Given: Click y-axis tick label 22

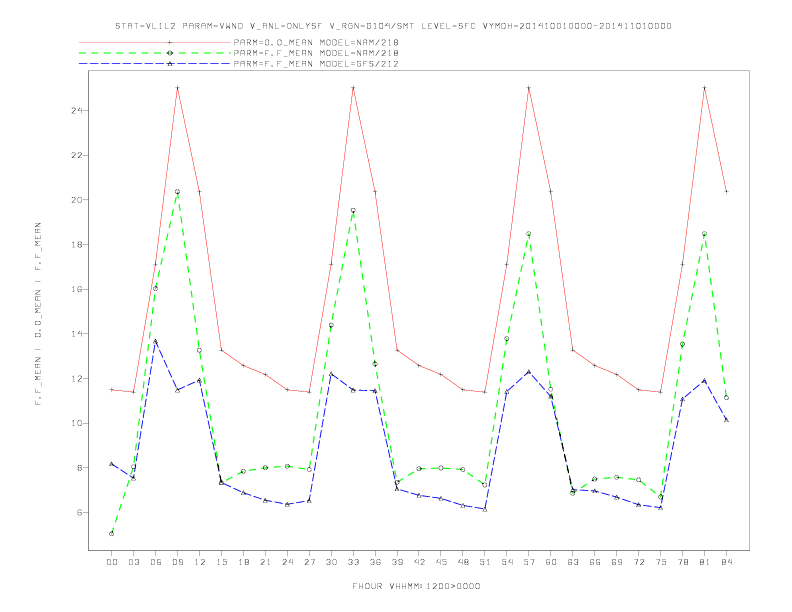Looking at the screenshot, I should pyautogui.click(x=77, y=156).
